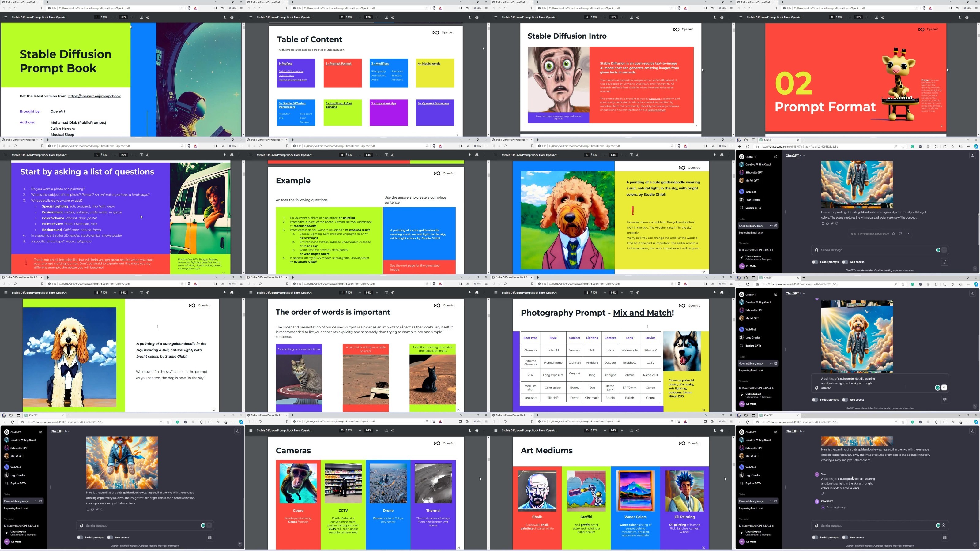Open plugin settings sliders icon in 'Creating image' window

(944, 537)
